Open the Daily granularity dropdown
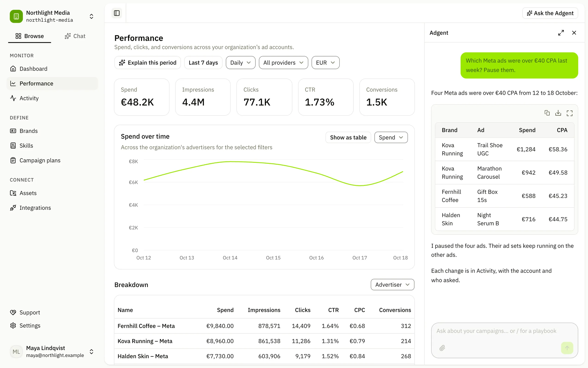The height and width of the screenshot is (368, 588). [x=240, y=63]
